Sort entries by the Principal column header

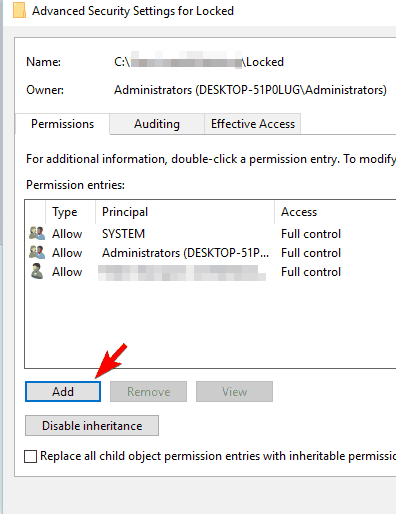coord(185,212)
